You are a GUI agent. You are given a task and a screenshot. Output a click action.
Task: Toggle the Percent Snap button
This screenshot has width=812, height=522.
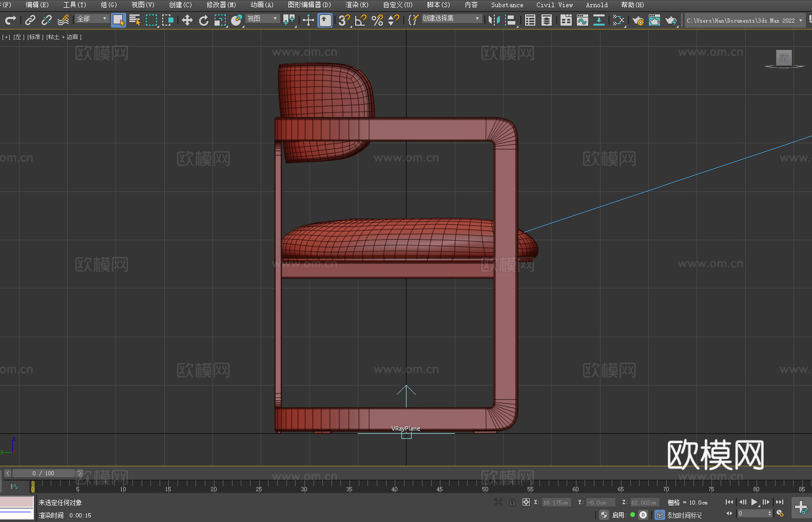click(377, 20)
